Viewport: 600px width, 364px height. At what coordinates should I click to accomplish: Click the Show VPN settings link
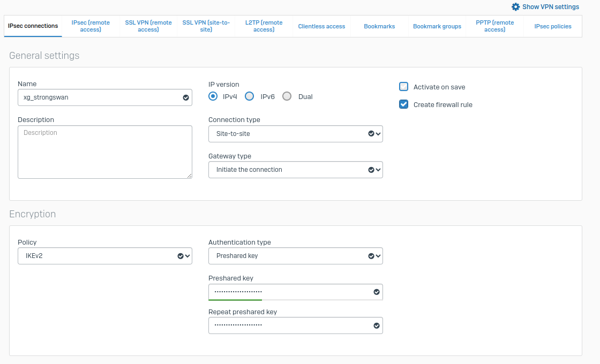click(550, 7)
